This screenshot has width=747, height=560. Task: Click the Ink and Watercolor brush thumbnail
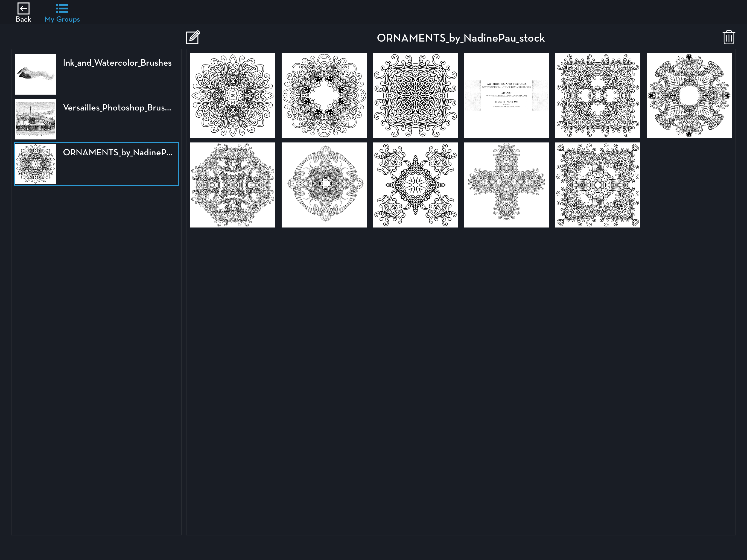tap(36, 74)
